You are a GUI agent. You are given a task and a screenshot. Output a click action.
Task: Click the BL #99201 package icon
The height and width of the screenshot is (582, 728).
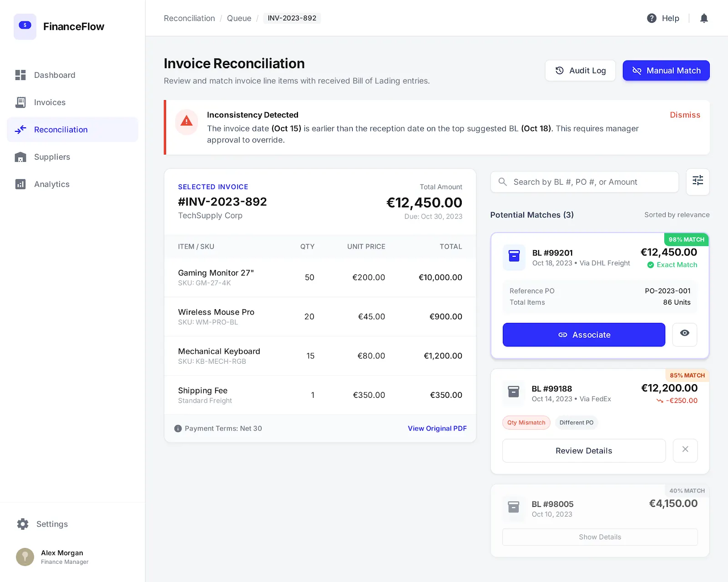point(514,257)
